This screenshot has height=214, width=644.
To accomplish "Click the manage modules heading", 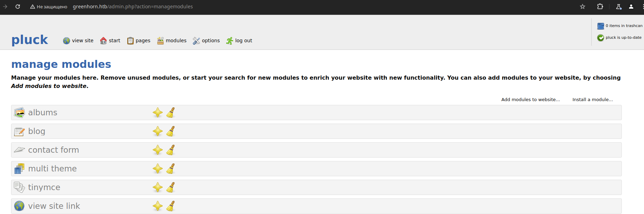I will 61,64.
